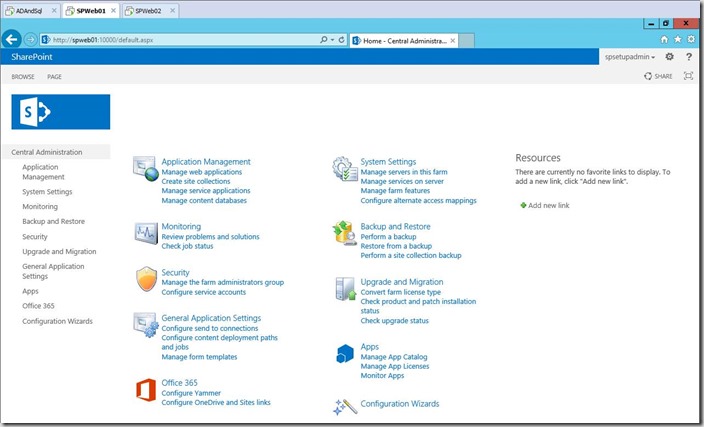Open the BROWSE ribbon tab
704x427 pixels.
(x=23, y=76)
